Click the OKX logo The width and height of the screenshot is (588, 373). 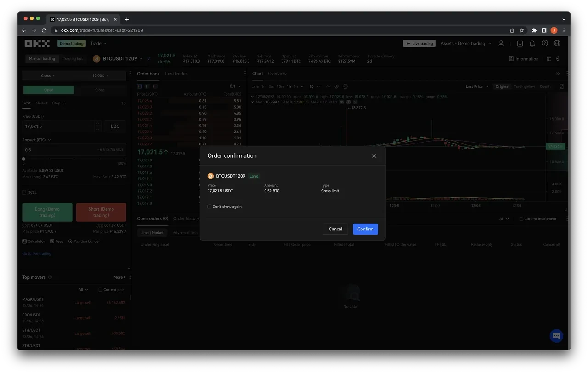pyautogui.click(x=37, y=44)
